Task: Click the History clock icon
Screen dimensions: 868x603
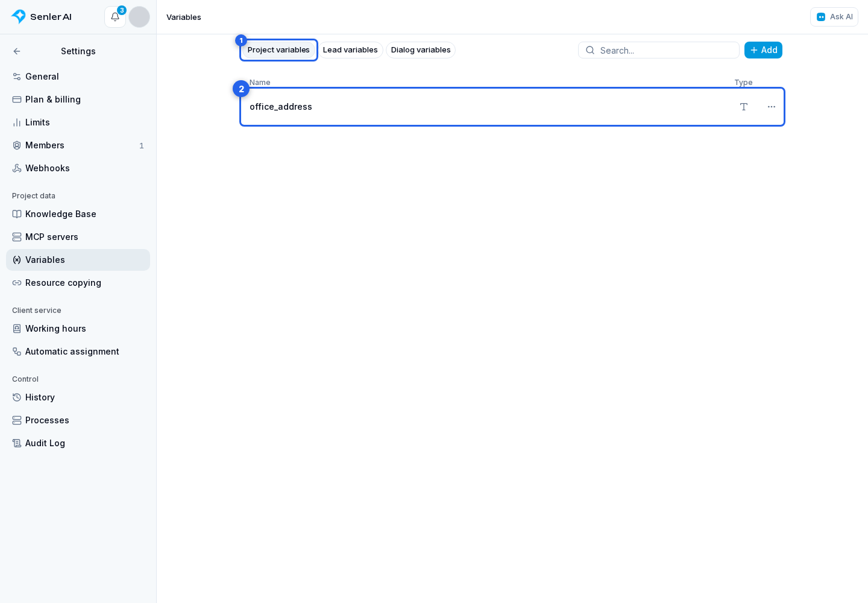Action: 17,397
